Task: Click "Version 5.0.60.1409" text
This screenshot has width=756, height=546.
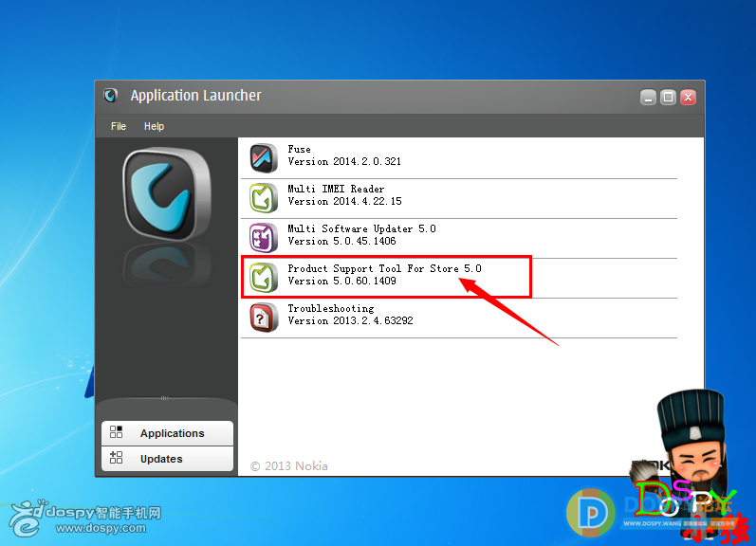Action: tap(341, 281)
